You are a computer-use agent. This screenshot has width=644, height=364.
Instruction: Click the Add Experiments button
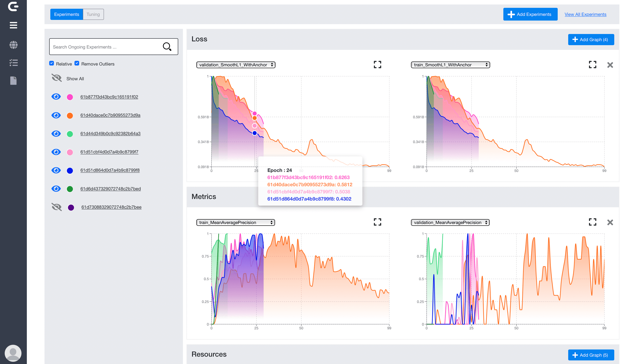coord(530,14)
